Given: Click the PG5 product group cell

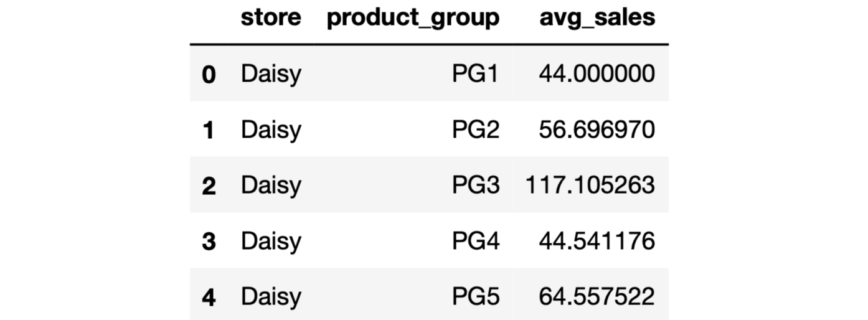Looking at the screenshot, I should coord(475,296).
